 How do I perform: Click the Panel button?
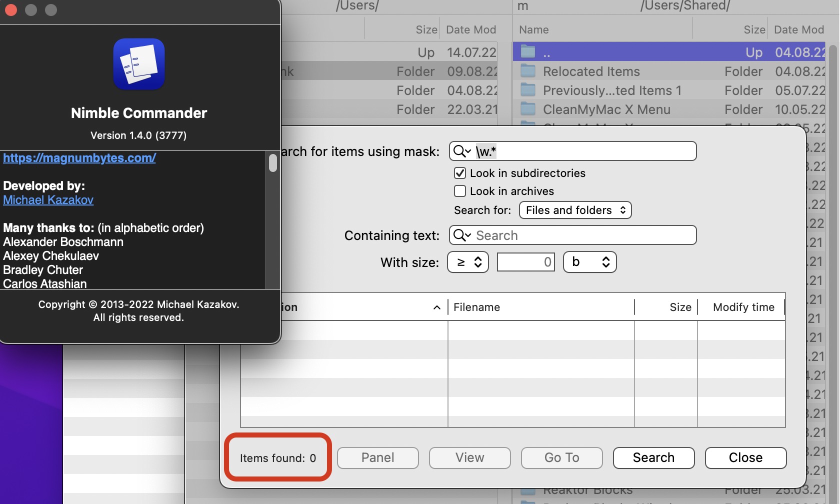[378, 457]
